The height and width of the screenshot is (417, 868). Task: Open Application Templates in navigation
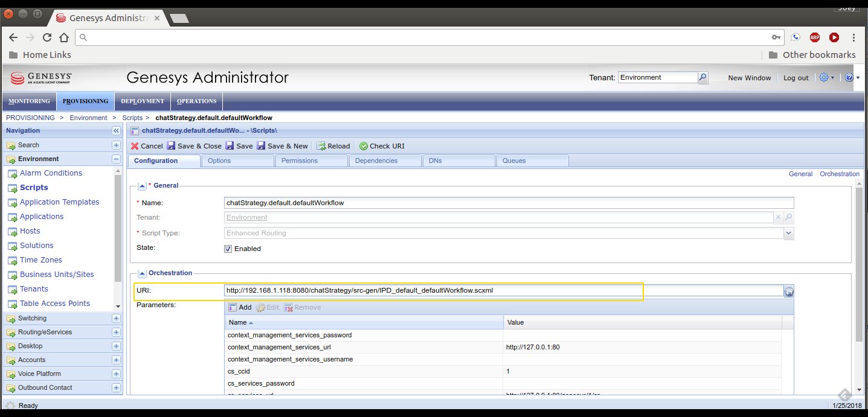click(59, 202)
